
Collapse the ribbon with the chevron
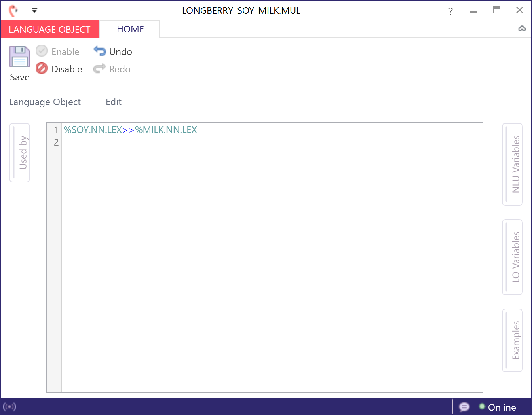click(x=522, y=28)
